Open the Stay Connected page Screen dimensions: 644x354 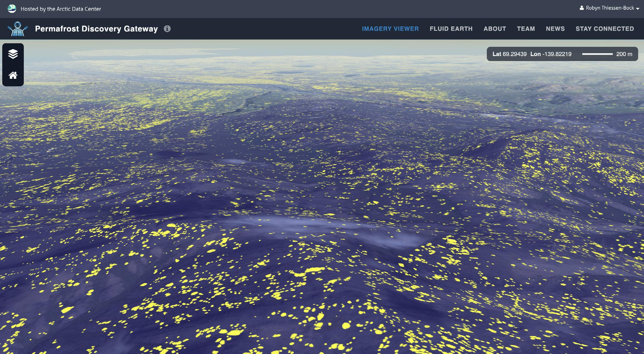[605, 29]
